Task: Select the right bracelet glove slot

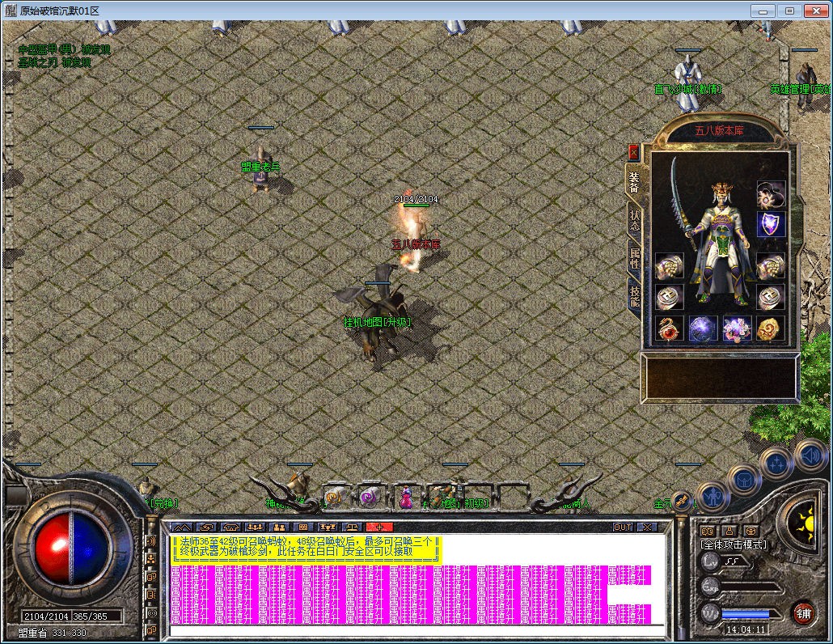Action: click(x=771, y=265)
